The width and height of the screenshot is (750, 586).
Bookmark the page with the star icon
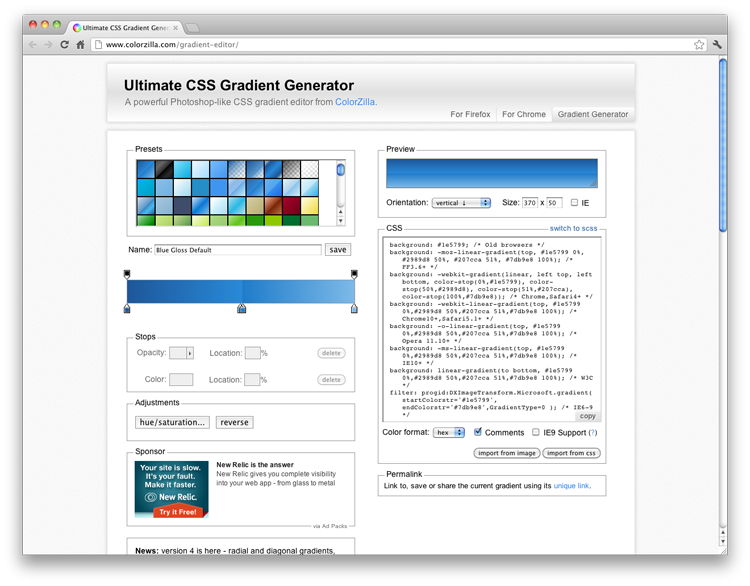699,44
